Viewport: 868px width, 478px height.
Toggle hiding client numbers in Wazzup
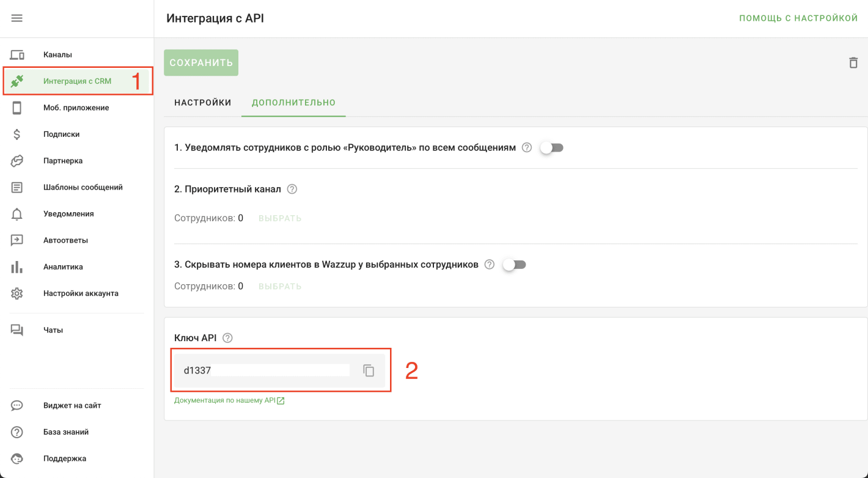pyautogui.click(x=514, y=265)
